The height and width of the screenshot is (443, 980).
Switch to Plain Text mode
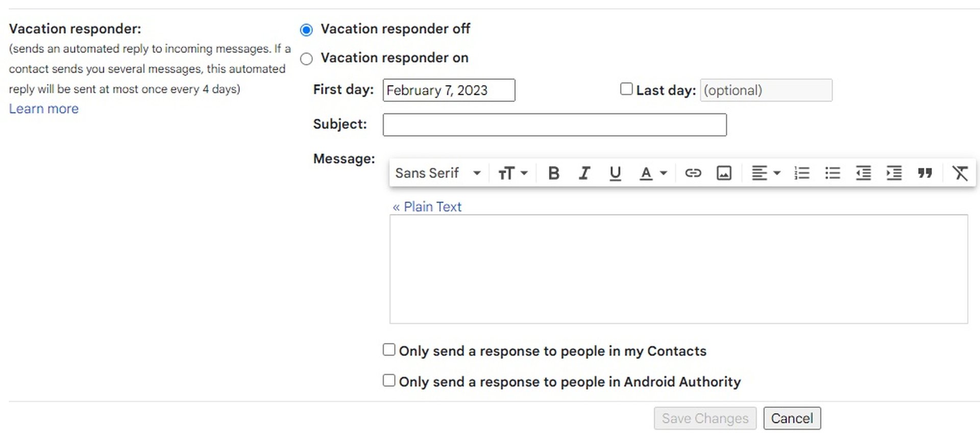click(427, 207)
